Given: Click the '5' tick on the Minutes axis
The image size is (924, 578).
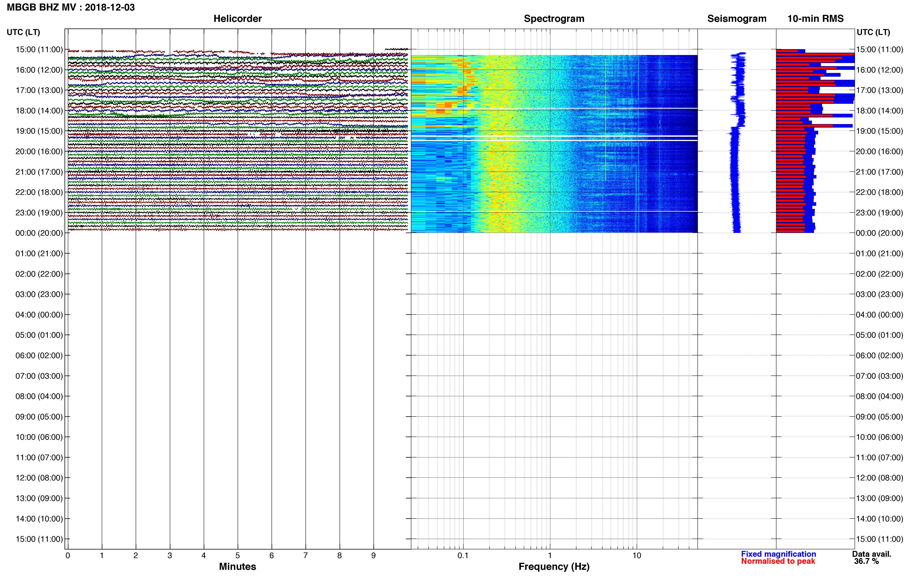Looking at the screenshot, I should tap(238, 555).
